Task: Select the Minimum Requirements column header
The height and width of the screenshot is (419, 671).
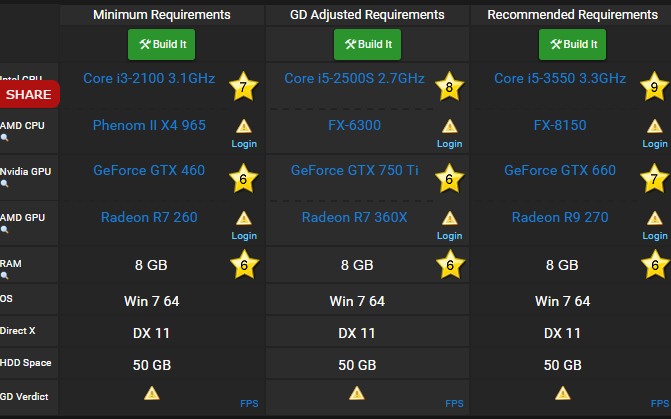Action: (162, 15)
